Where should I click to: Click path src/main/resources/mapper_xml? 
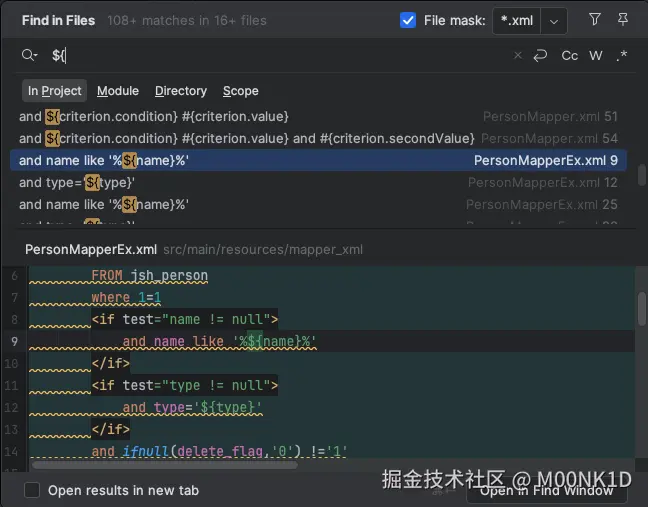[263, 250]
